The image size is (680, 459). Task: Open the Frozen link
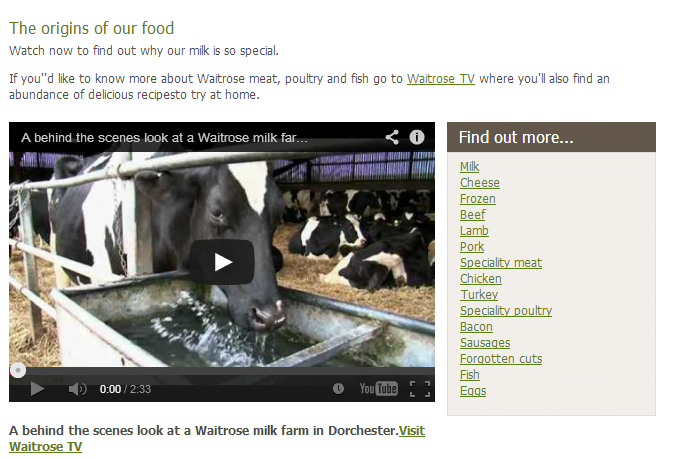point(477,199)
